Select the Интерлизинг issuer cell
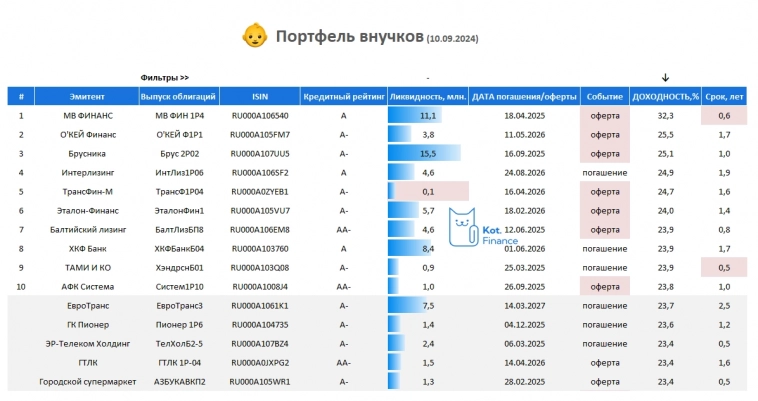The height and width of the screenshot is (401, 758). [87, 172]
